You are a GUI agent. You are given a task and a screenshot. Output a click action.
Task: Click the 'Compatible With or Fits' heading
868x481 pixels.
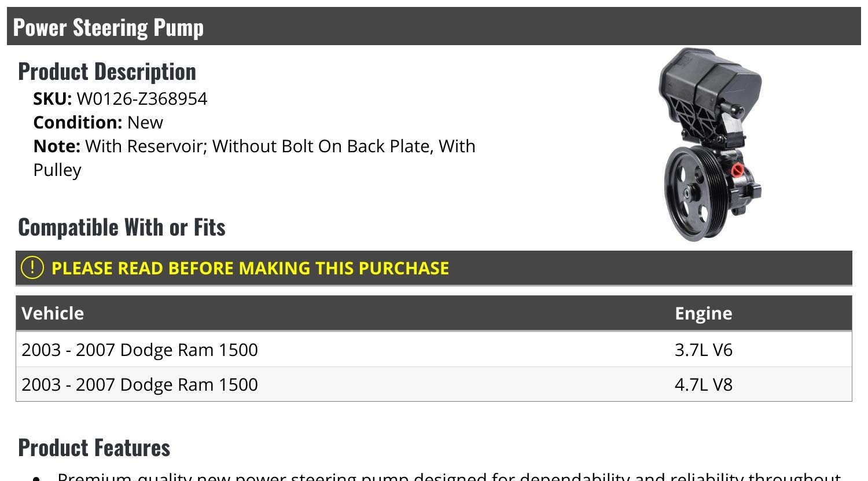coord(122,227)
